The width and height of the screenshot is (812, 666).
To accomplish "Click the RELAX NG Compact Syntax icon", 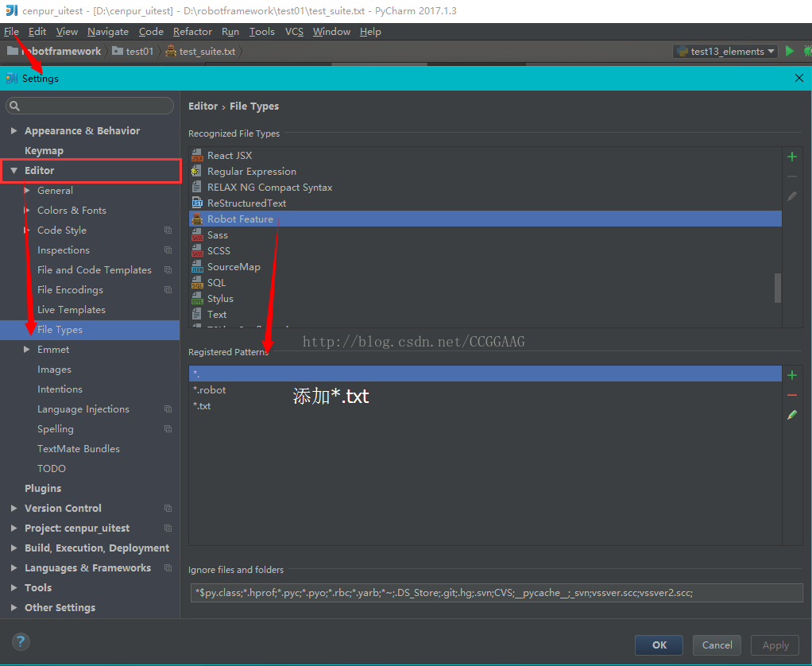I will (197, 187).
